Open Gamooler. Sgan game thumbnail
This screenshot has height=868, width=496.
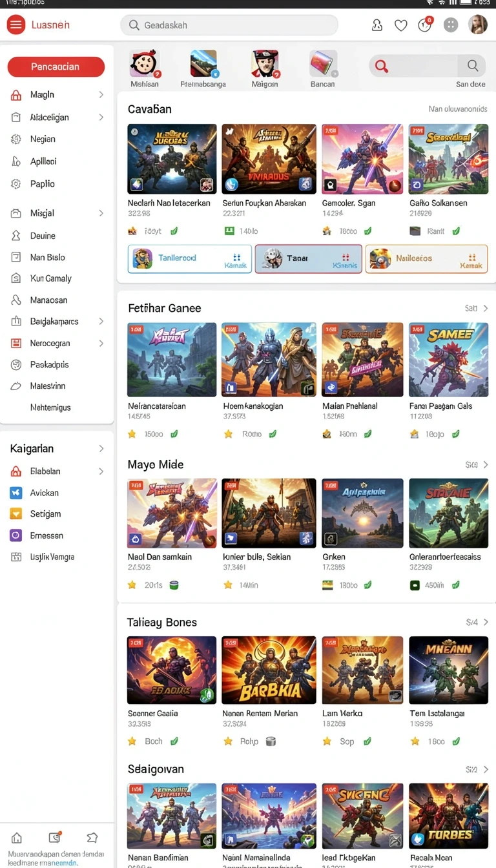pyautogui.click(x=362, y=159)
